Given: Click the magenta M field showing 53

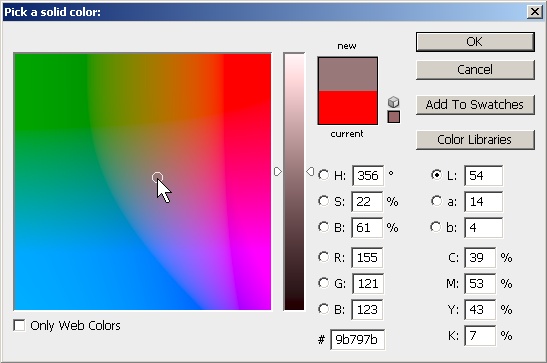Looking at the screenshot, I should point(480,283).
